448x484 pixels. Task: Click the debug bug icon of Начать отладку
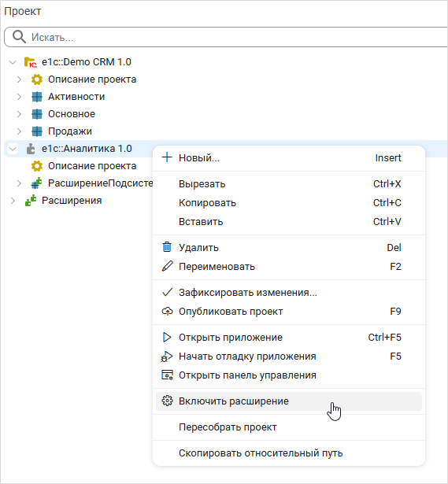tap(167, 357)
